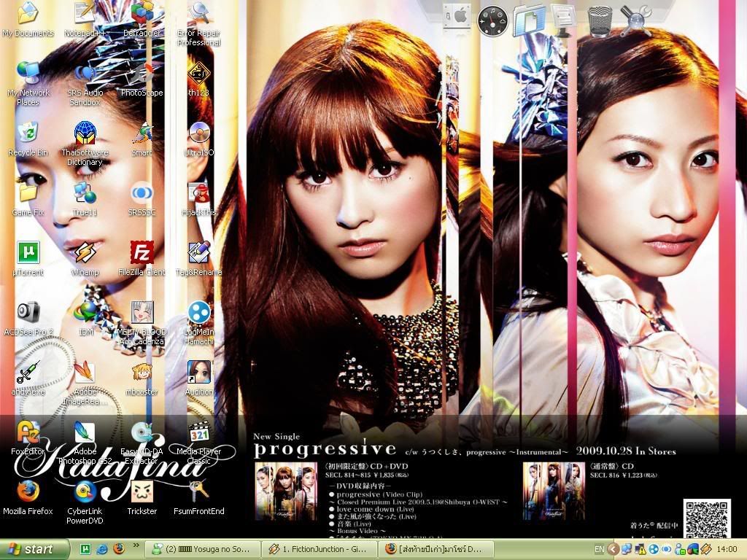Click the blue documents folder in top dock
The image size is (747, 560).
tap(530, 20)
